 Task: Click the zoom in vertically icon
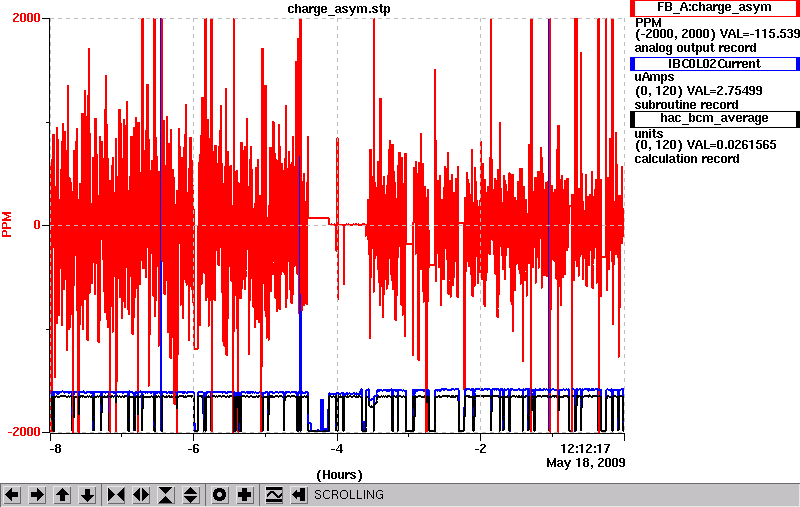(166, 495)
